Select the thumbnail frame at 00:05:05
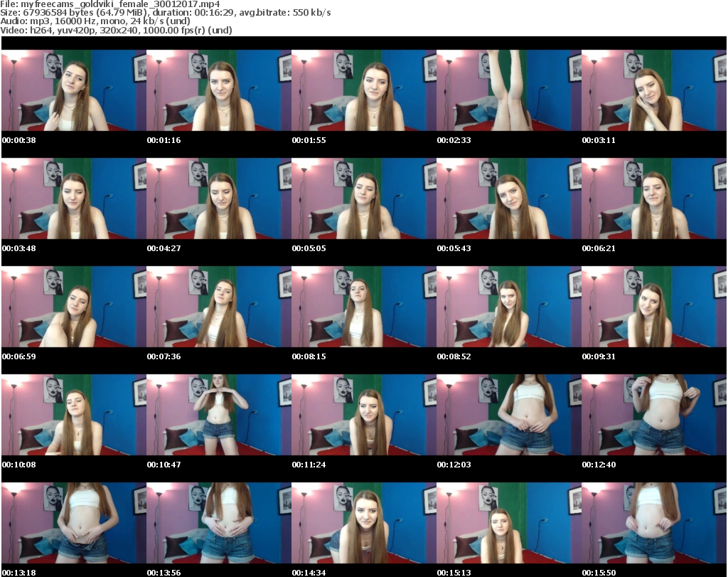The width and height of the screenshot is (728, 577). pyautogui.click(x=364, y=198)
